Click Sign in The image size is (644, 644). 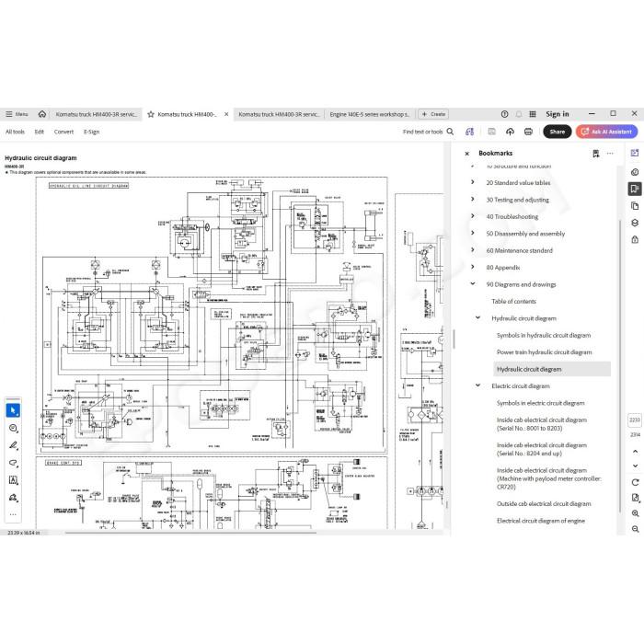coord(558,114)
